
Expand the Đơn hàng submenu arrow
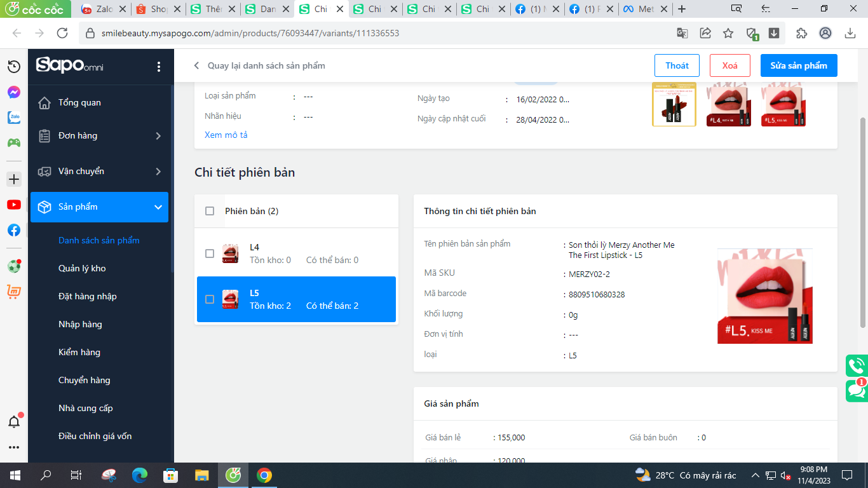158,136
